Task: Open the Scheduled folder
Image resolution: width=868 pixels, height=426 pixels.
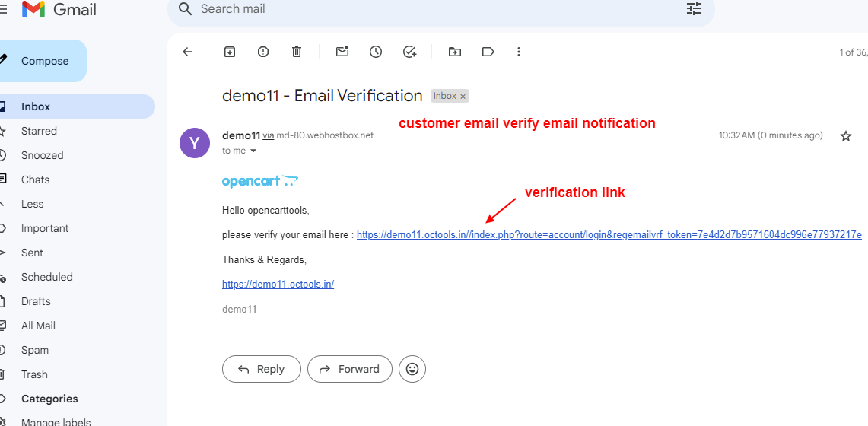Action: (47, 277)
